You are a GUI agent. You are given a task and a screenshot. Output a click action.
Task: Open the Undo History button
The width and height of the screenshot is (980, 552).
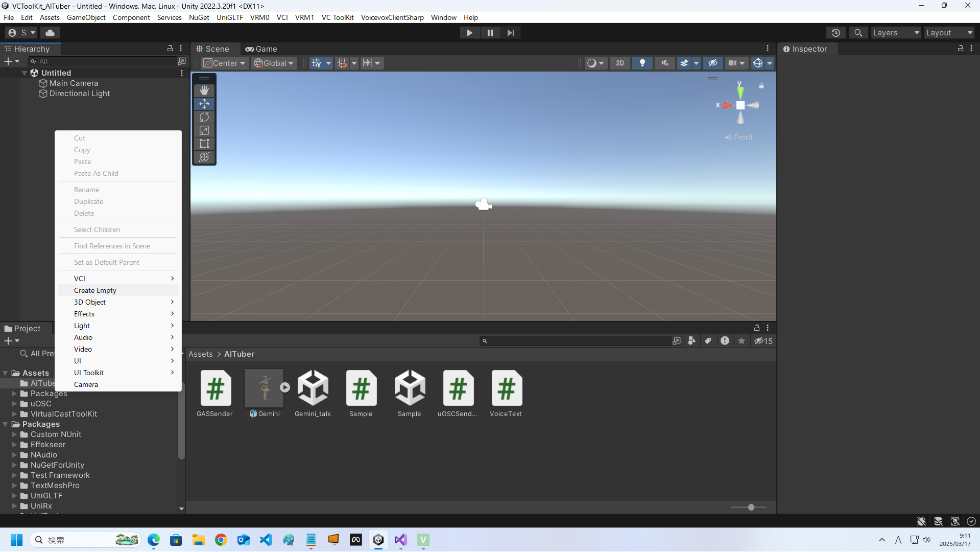(x=836, y=33)
